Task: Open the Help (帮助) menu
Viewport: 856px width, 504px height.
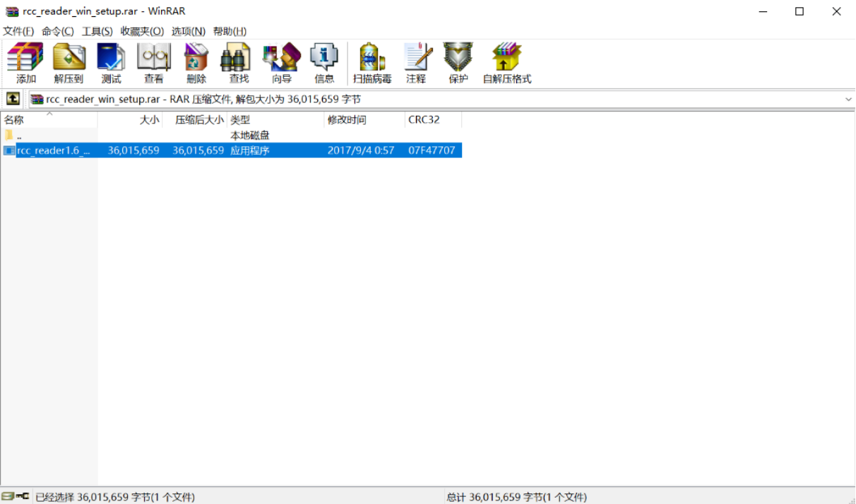Action: coord(230,31)
